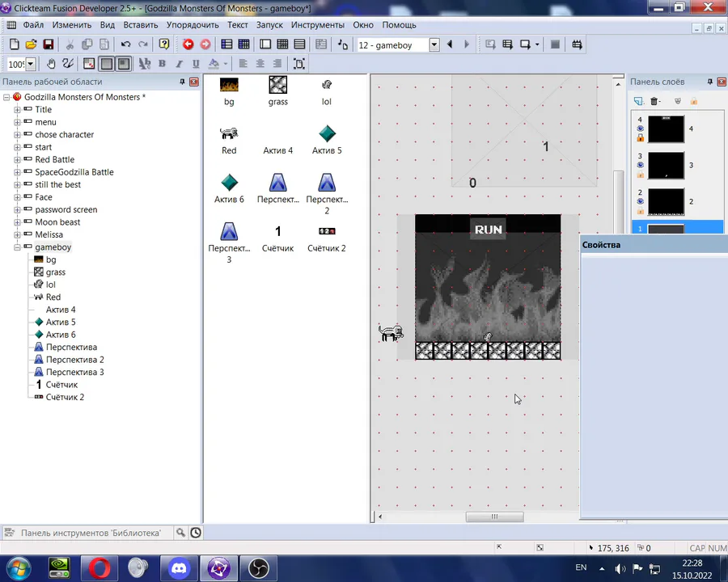Toggle visibility eye of layer 2

641,201
